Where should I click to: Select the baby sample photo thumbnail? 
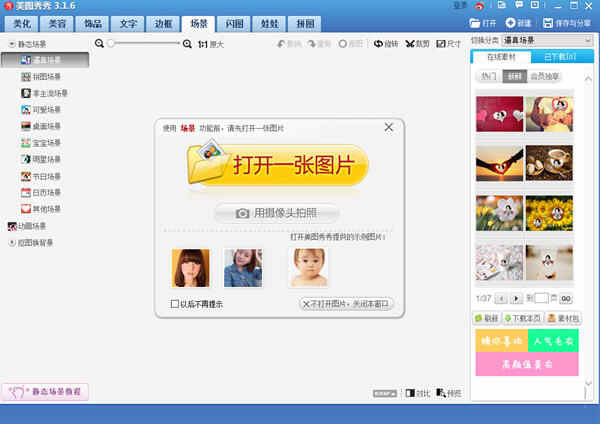pos(308,268)
